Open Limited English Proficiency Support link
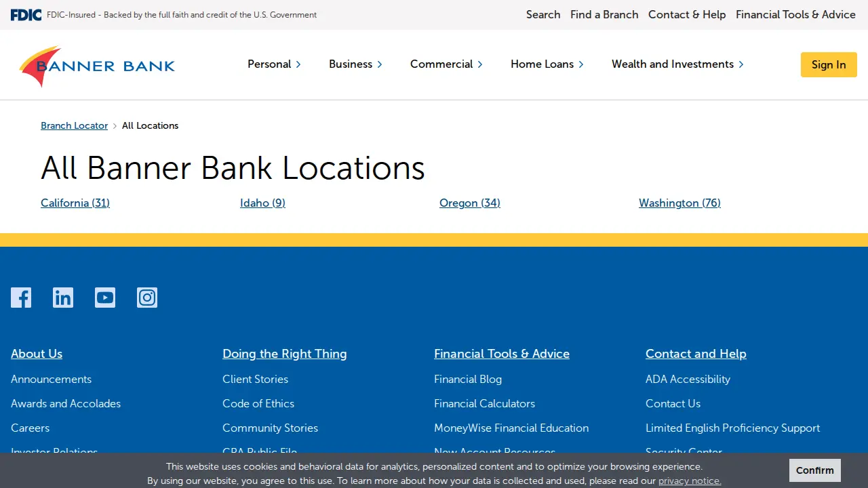The height and width of the screenshot is (488, 868). pyautogui.click(x=732, y=428)
